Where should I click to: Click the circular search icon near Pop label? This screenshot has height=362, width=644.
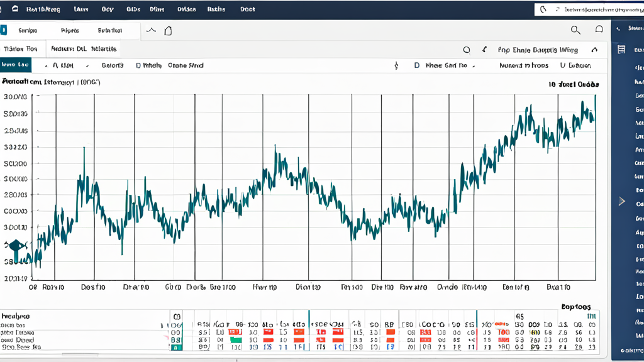tap(467, 50)
